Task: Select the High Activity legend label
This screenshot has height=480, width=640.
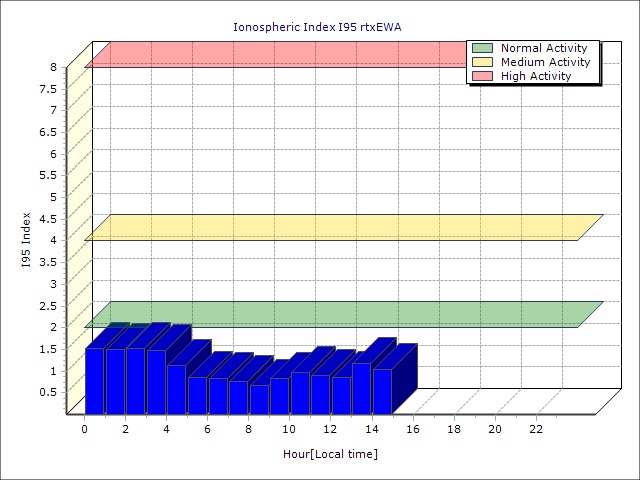Action: tap(536, 76)
